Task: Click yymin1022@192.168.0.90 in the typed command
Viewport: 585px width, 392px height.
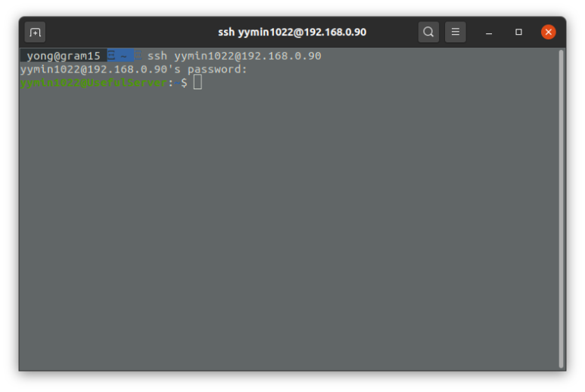Action: coord(247,56)
